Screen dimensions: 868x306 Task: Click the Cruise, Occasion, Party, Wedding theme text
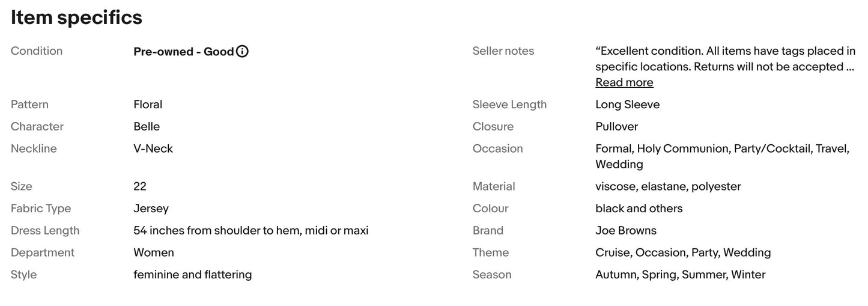683,252
